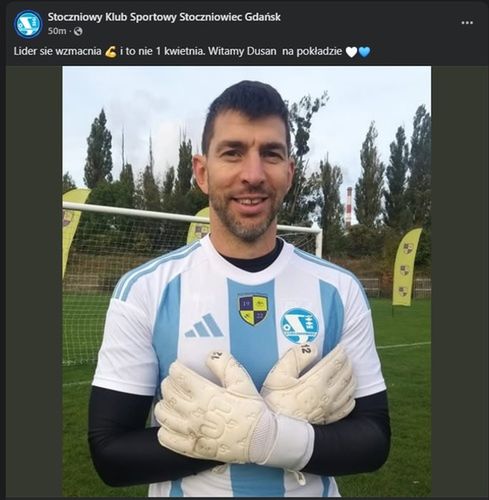
Task: Click the flexed biceps emoji in caption
Action: [x=111, y=52]
